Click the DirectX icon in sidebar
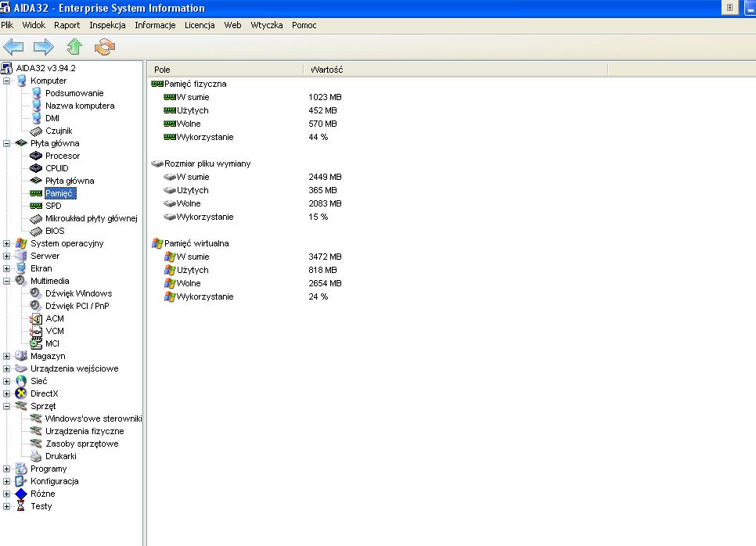The height and width of the screenshot is (546, 756). (21, 393)
